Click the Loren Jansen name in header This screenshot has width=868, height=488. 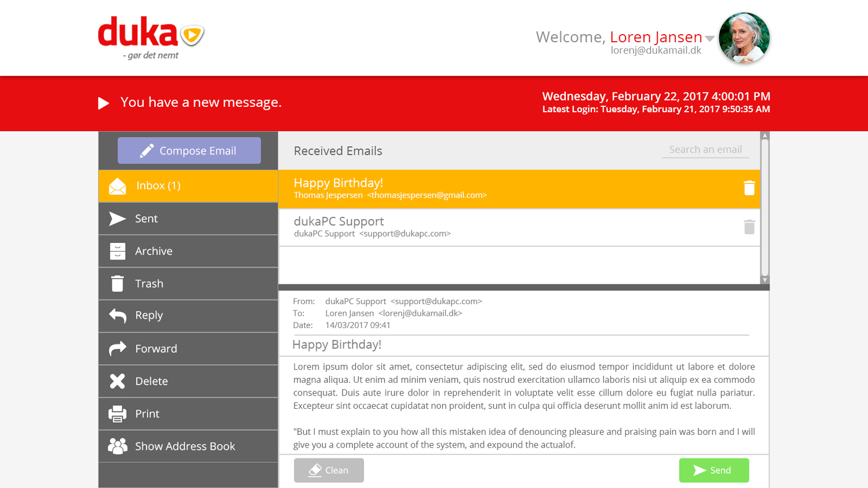[x=656, y=37]
